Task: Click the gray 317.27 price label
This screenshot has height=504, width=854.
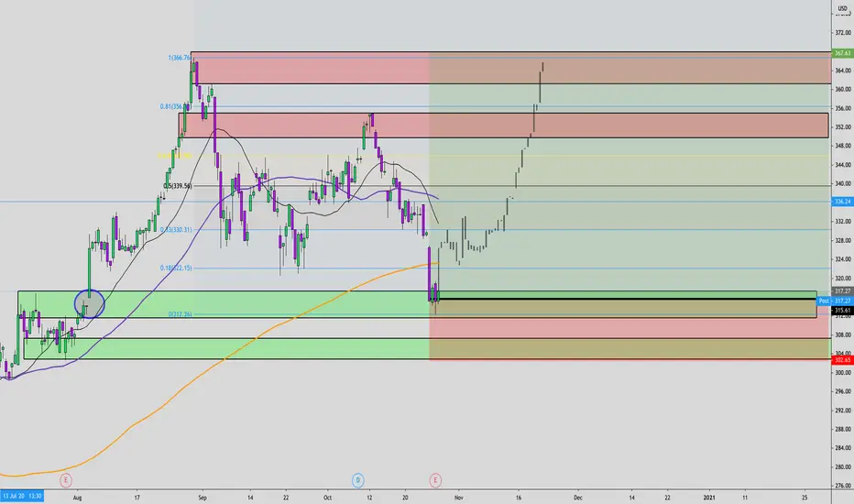Action: pyautogui.click(x=843, y=291)
